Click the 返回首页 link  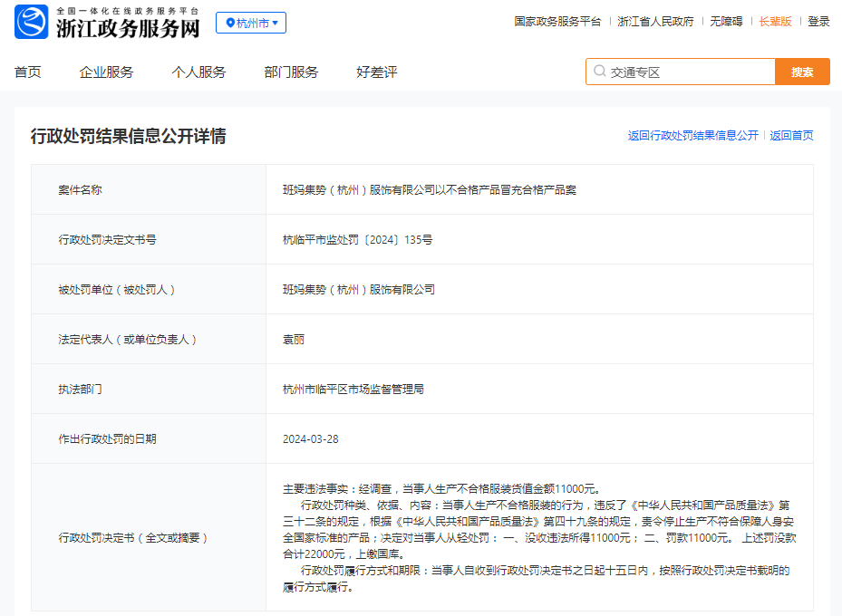pyautogui.click(x=791, y=136)
